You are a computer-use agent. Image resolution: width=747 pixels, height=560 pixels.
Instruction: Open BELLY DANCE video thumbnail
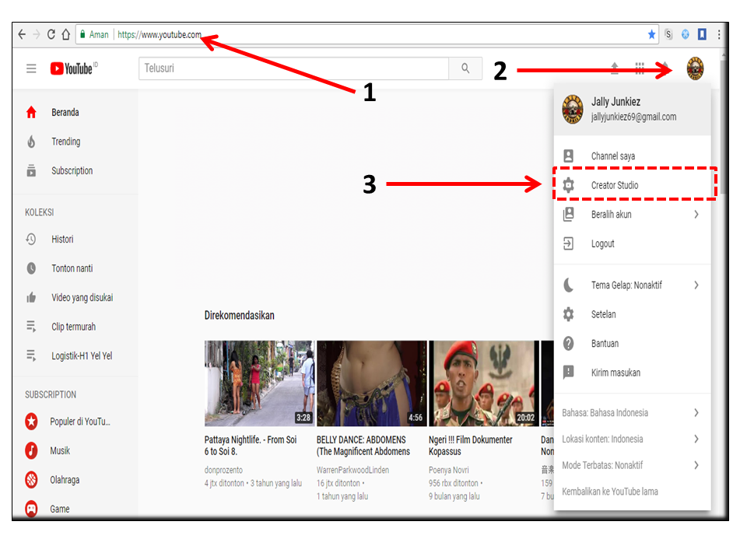click(x=372, y=383)
